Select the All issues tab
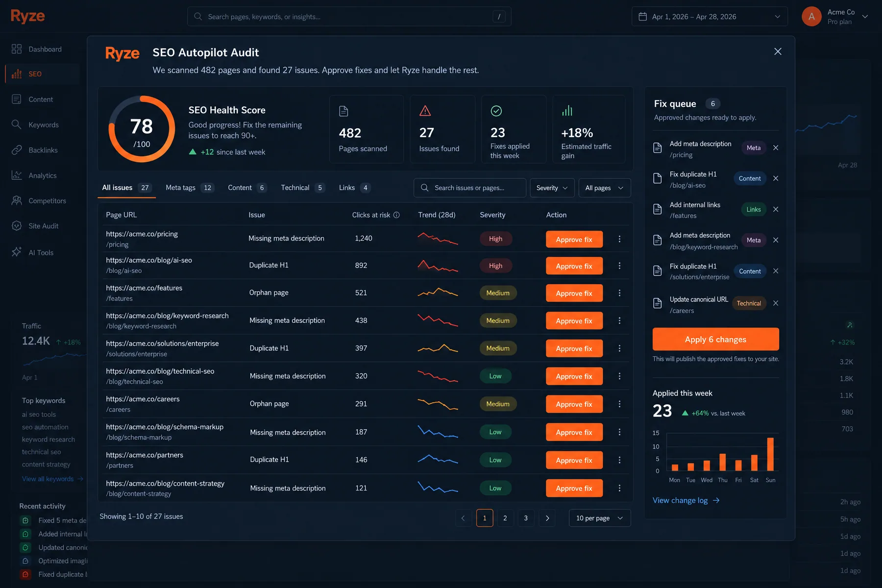 point(126,188)
